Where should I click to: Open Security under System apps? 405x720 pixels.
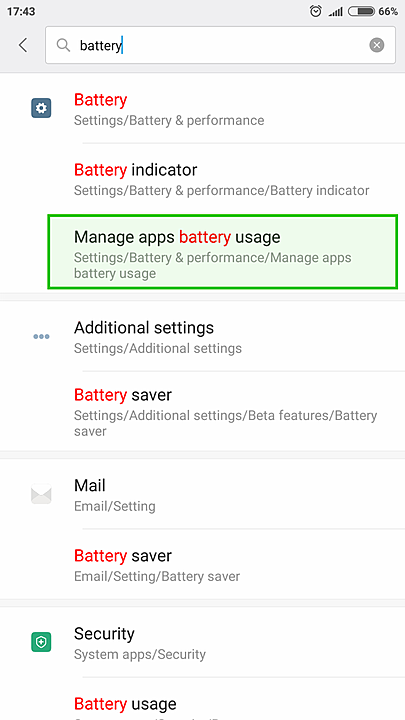click(202, 642)
